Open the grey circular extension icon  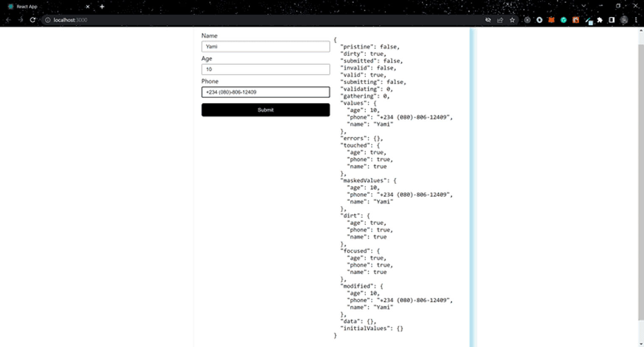tap(527, 20)
